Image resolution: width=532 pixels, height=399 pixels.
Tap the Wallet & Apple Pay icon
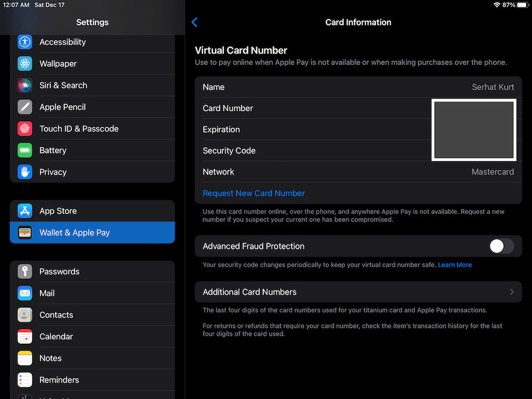(25, 233)
